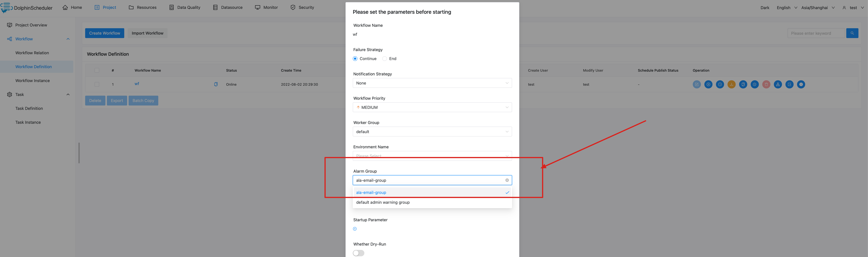868x257 pixels.
Task: Select the End failure strategy
Action: tap(384, 58)
